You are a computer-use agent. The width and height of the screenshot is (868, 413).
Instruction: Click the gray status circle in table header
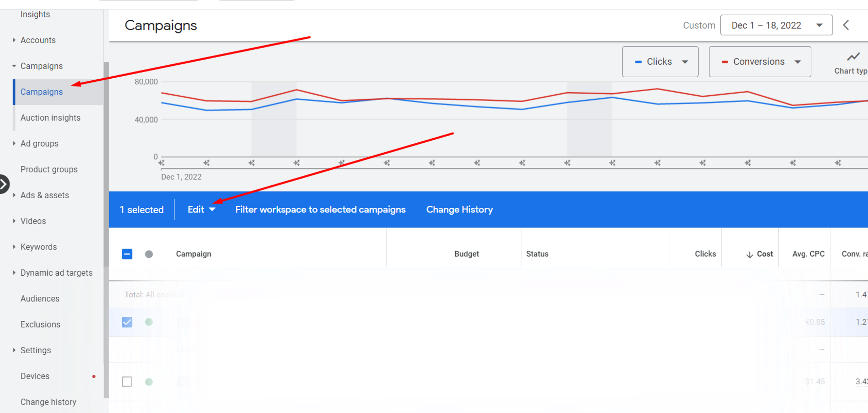(x=149, y=254)
